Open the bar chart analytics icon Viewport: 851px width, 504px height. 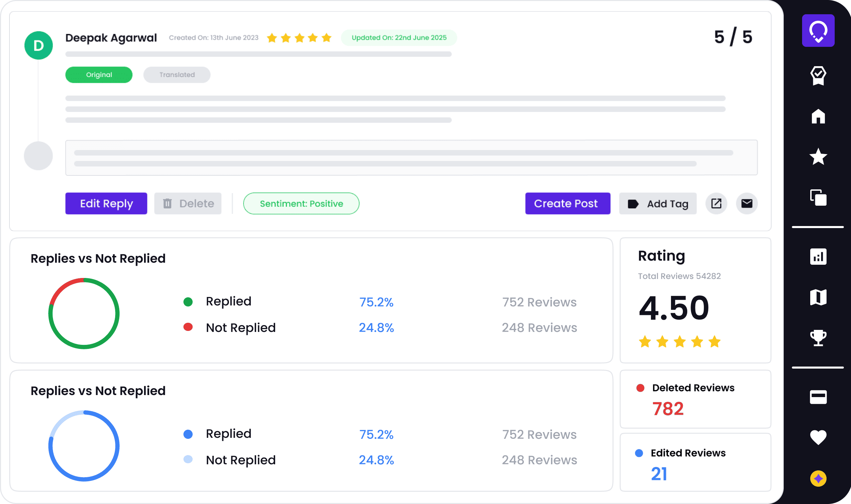[818, 257]
